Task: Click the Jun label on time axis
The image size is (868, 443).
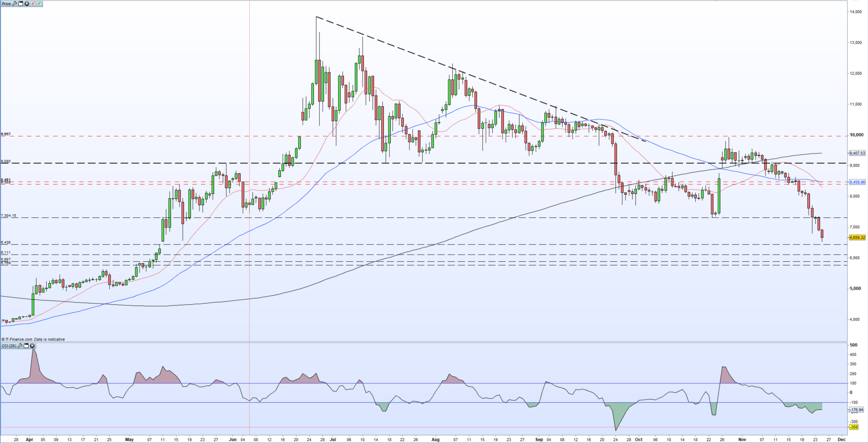Action: point(233,439)
